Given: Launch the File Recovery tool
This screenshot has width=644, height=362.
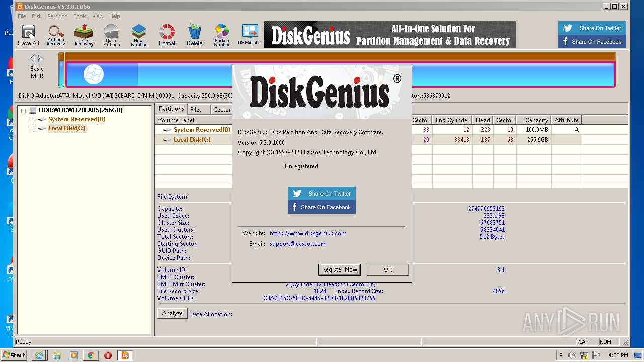Looking at the screenshot, I should coord(84,35).
